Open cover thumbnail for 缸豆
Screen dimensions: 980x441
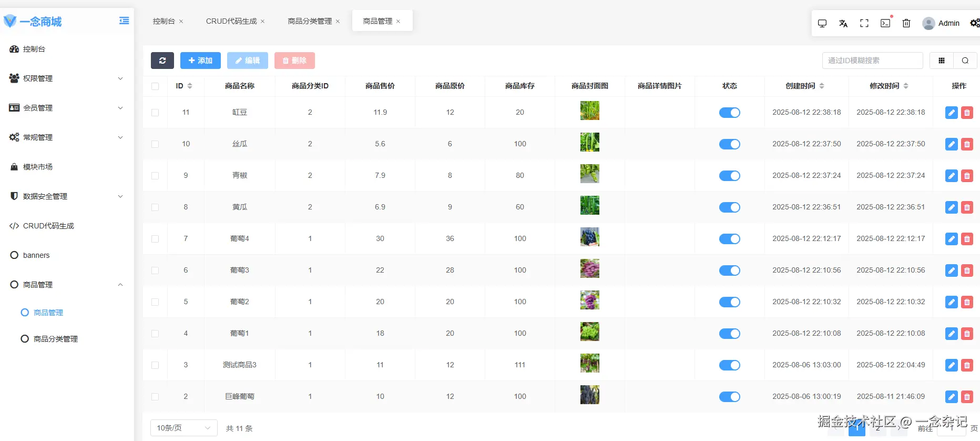pyautogui.click(x=589, y=111)
